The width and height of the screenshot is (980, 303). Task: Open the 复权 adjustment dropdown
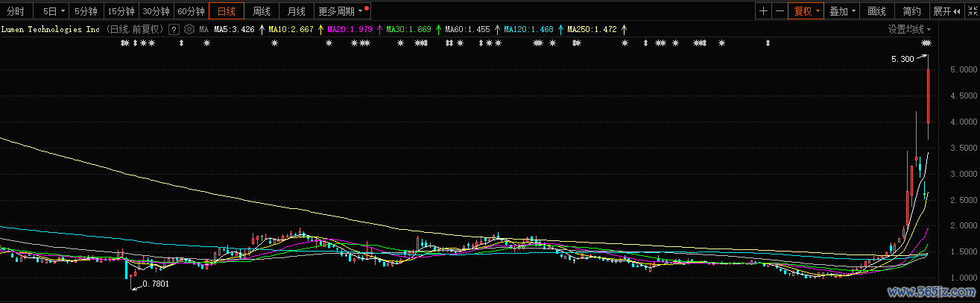pos(807,11)
